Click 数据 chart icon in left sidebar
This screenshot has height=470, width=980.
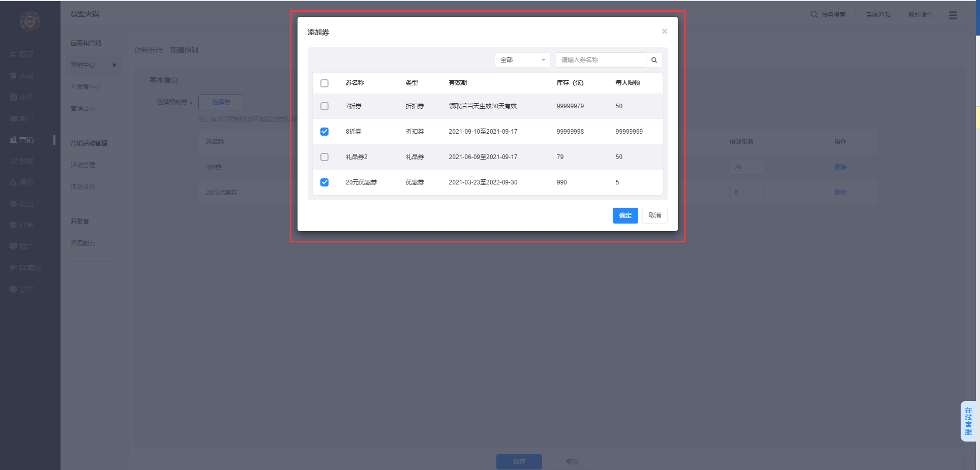coord(13,161)
